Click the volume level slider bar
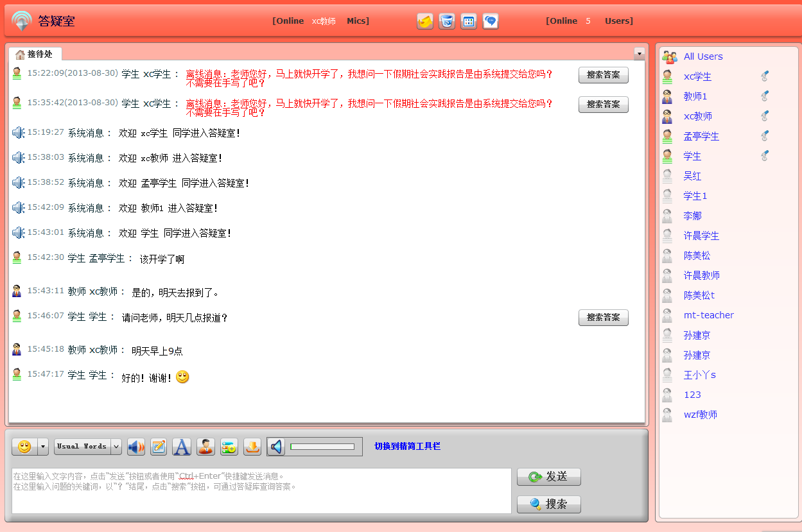The width and height of the screenshot is (802, 532). coord(322,447)
